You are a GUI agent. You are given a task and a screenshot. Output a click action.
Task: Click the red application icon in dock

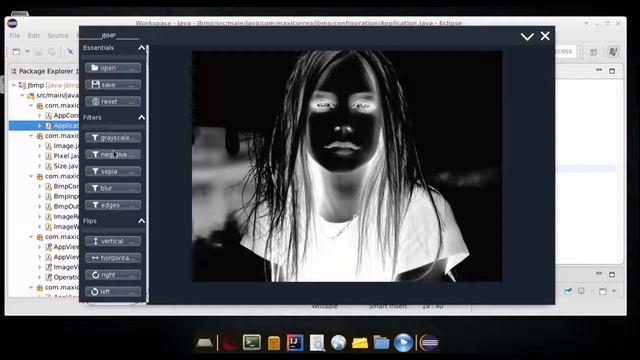229,343
